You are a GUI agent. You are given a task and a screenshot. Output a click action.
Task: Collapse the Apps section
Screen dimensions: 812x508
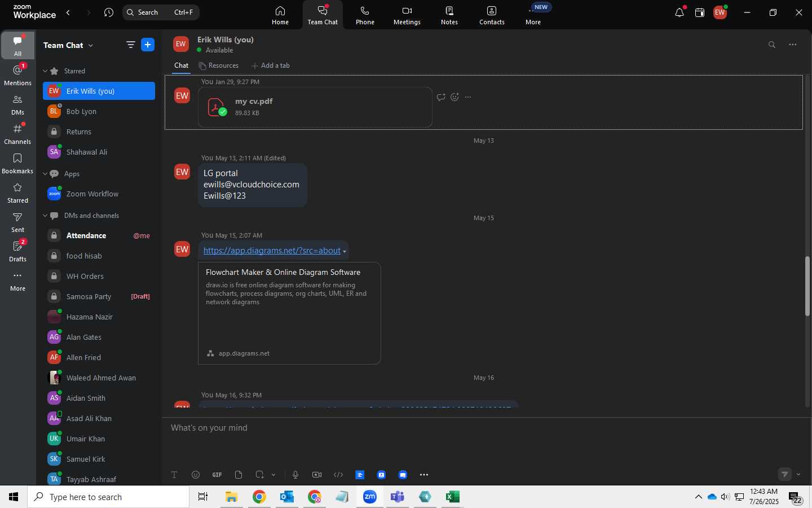tap(45, 174)
